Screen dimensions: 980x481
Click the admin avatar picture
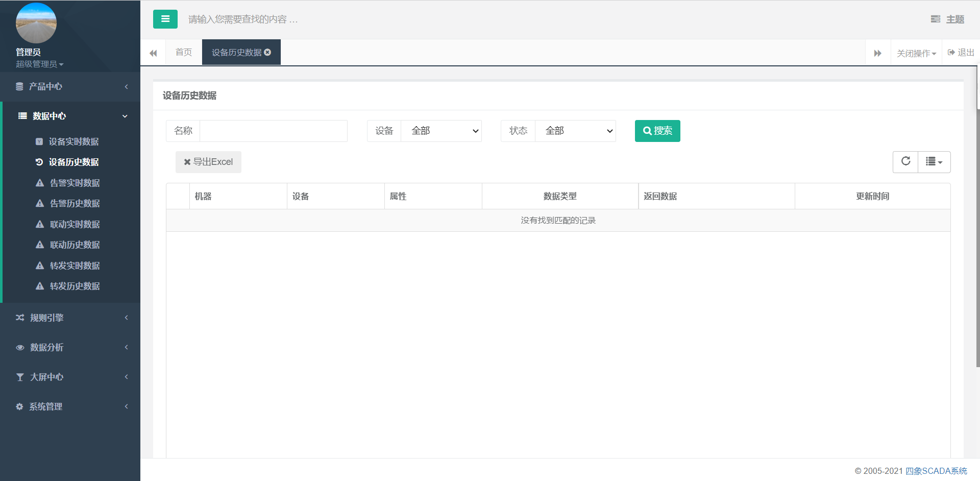36,22
